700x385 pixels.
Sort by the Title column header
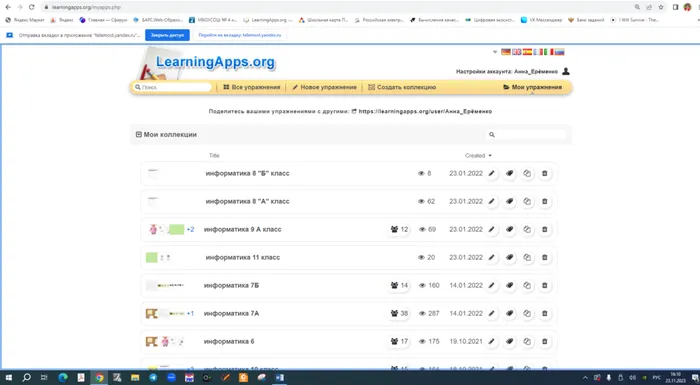214,156
